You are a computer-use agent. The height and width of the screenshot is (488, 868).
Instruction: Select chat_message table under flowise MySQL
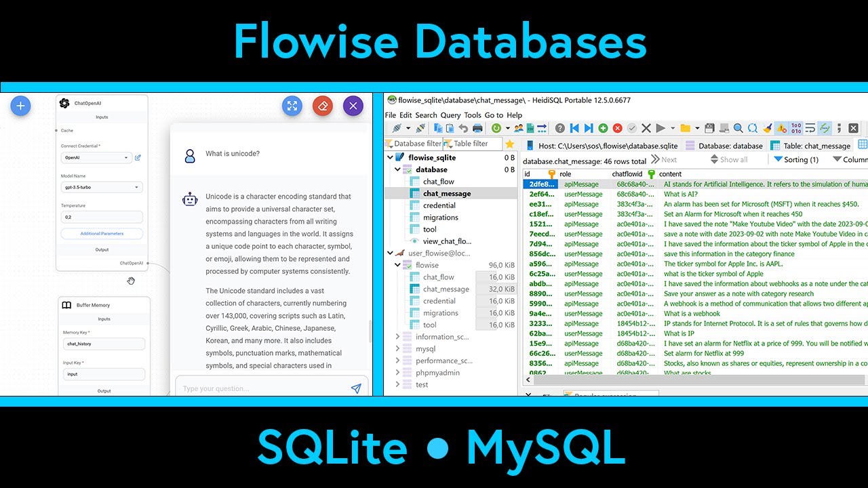pos(446,289)
